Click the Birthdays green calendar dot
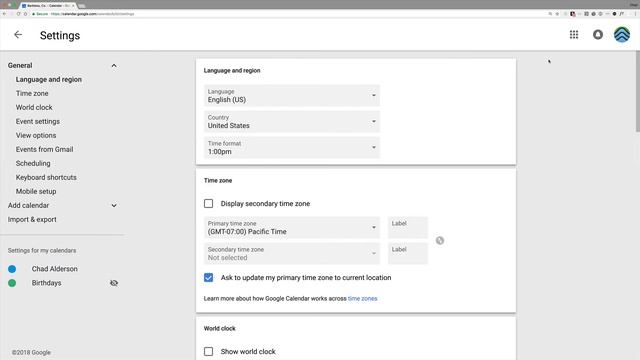The width and height of the screenshot is (640, 360). tap(12, 283)
